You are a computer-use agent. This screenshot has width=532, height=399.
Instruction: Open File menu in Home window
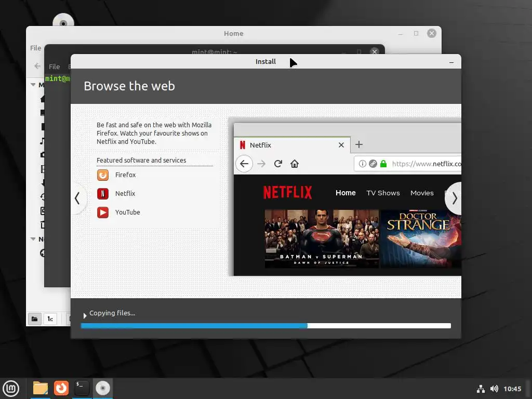[36, 48]
